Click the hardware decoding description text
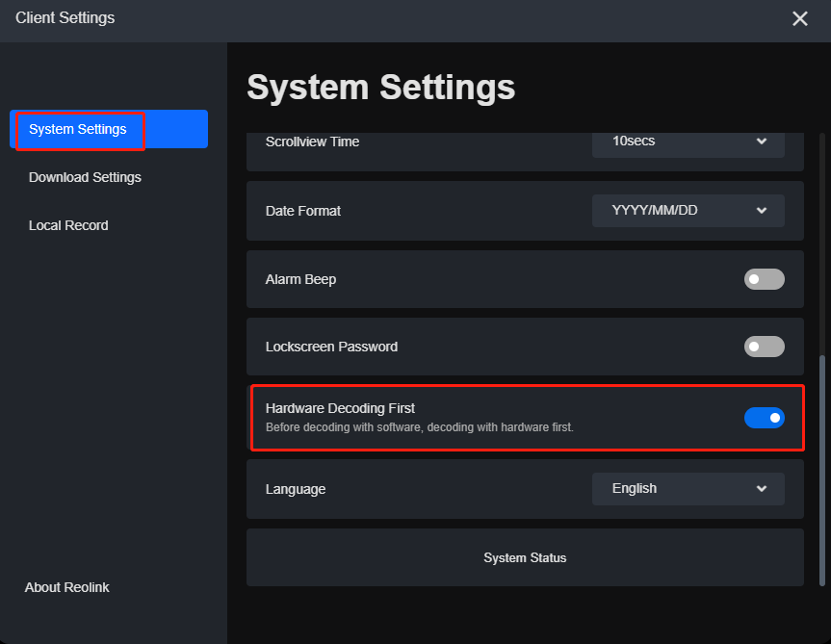The height and width of the screenshot is (644, 831). (x=419, y=427)
